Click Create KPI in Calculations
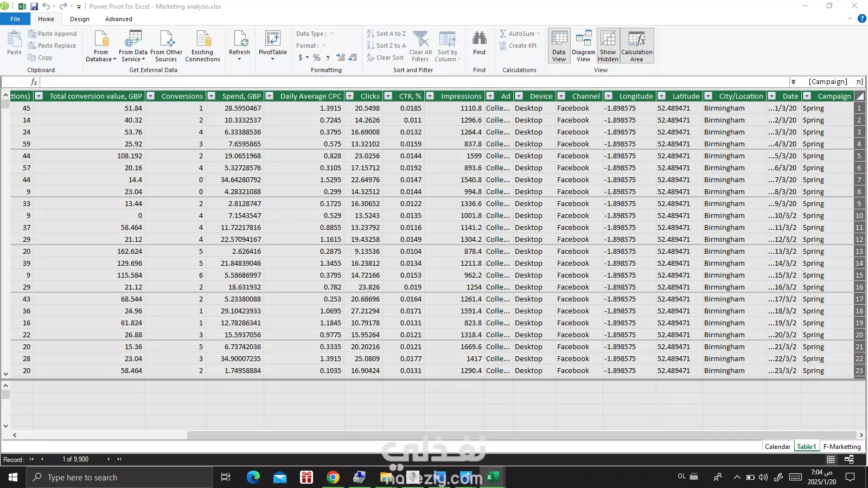Image resolution: width=868 pixels, height=488 pixels. (x=518, y=46)
